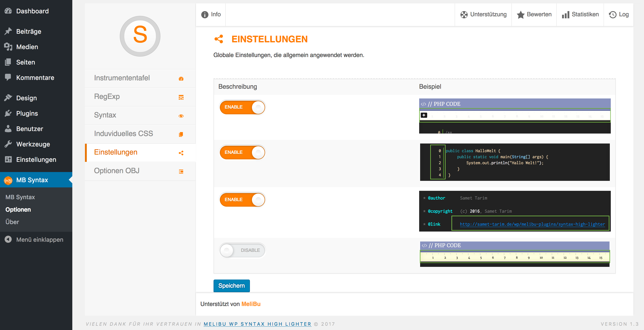The height and width of the screenshot is (330, 644).
Task: Click the Speichern save button
Action: 231,285
